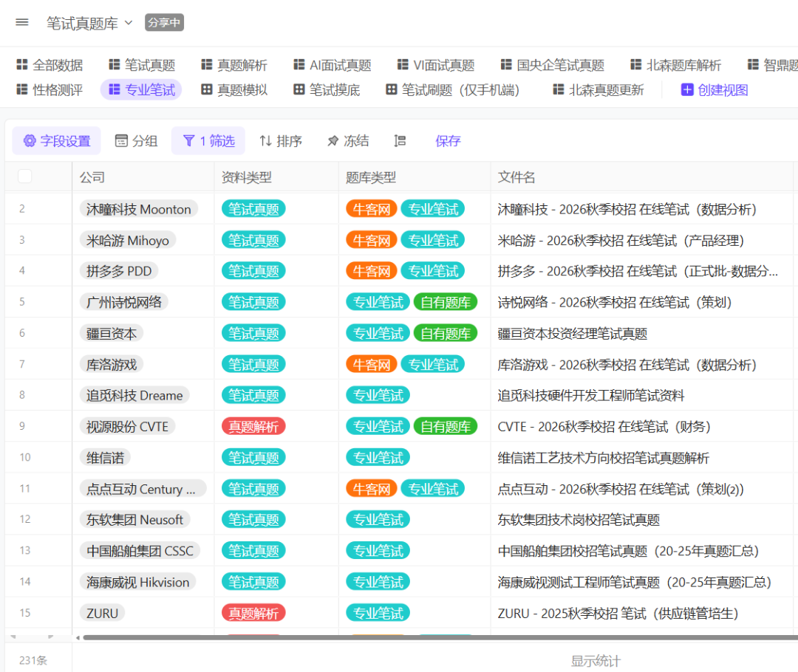Open the AI面试真题 view tab

(332, 66)
